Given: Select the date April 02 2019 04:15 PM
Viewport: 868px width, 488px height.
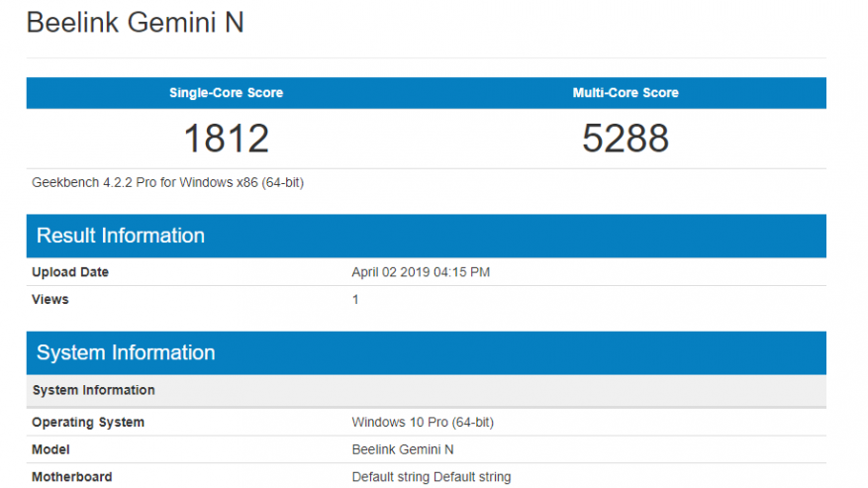Looking at the screenshot, I should click(x=421, y=272).
